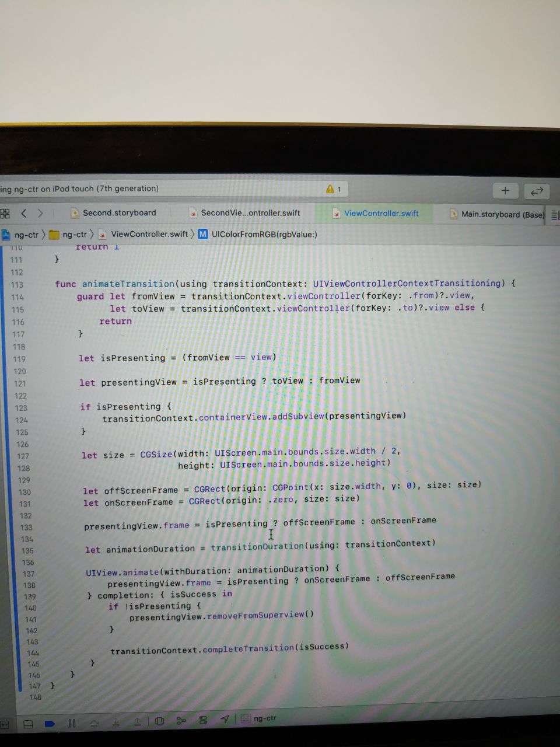Screen dimensions: 560x747
Task: Click the collapse icon at far left of the debug bar
Action: [5, 724]
